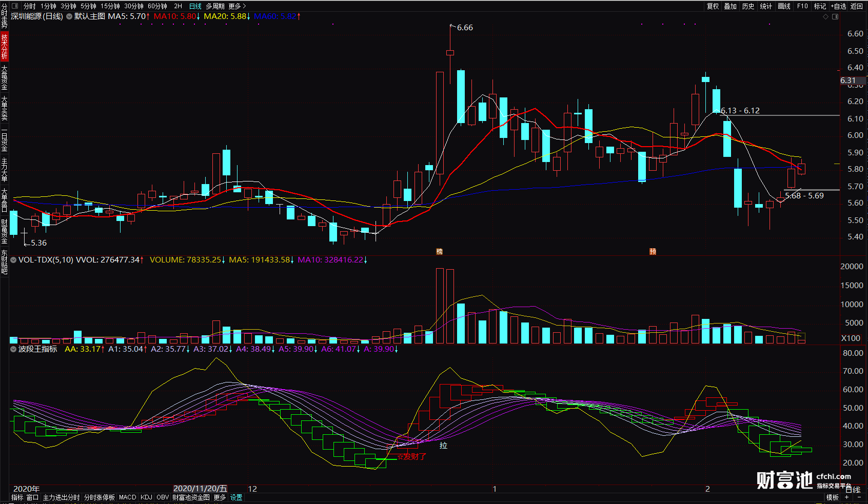The width and height of the screenshot is (868, 504).
Task: Click the diamond marker icon at top right
Action: 825,17
